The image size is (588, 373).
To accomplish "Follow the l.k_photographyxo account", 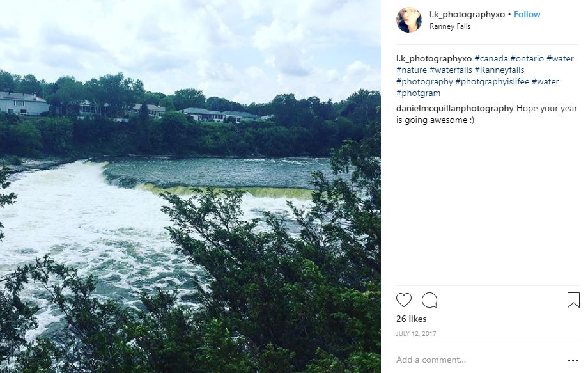I will click(527, 14).
